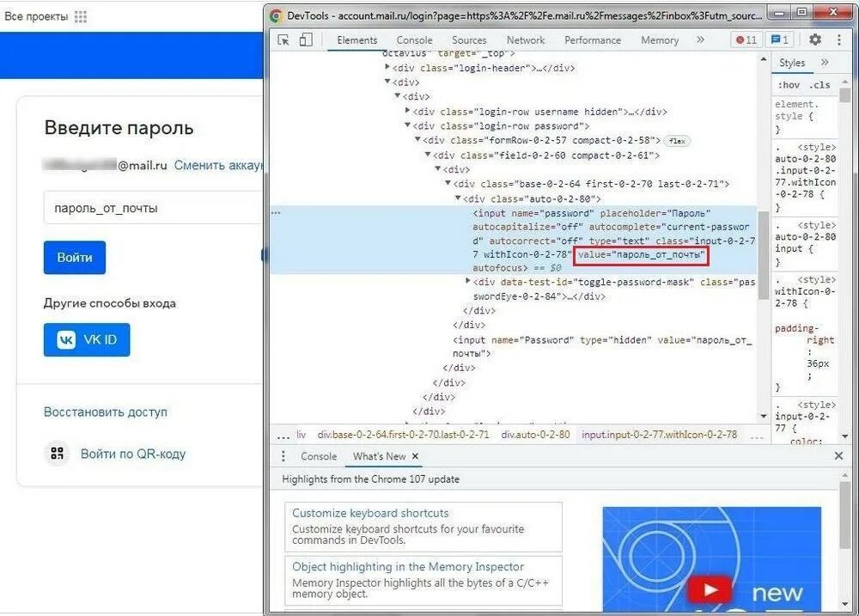This screenshot has height=616, width=859.
Task: Collapse the base-0-2-64 div node
Action: point(448,183)
